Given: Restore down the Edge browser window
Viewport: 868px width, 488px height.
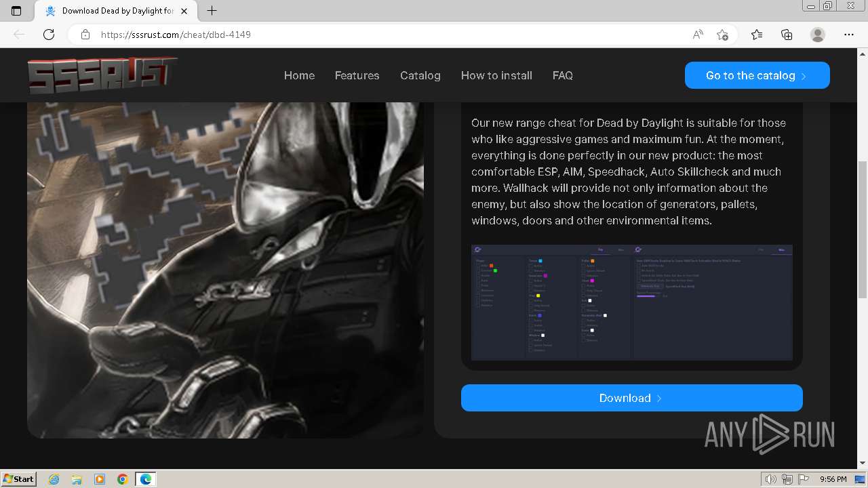Looking at the screenshot, I should click(x=828, y=5).
